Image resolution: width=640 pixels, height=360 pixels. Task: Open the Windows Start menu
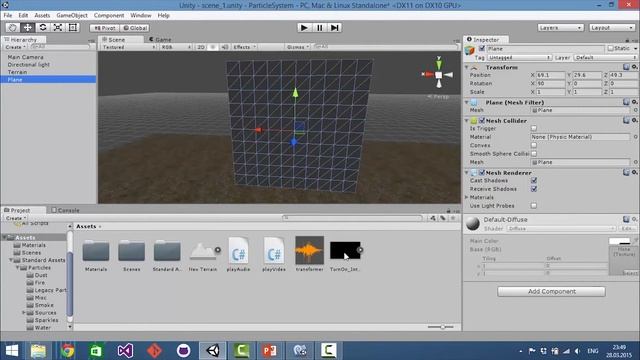point(12,351)
